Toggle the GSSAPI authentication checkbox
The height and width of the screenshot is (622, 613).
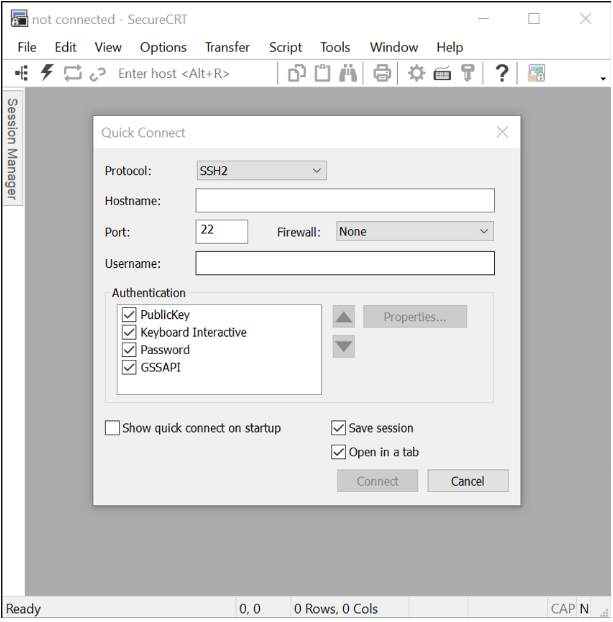point(129,367)
